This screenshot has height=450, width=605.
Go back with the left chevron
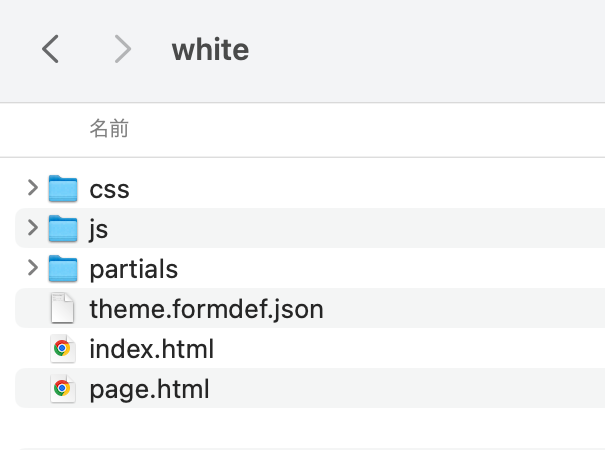[51, 49]
